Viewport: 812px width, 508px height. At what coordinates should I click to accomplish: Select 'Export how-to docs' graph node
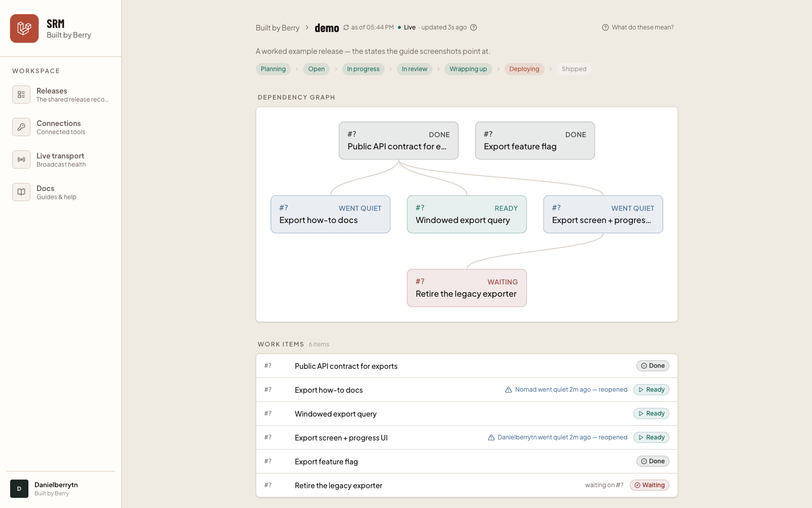point(330,214)
